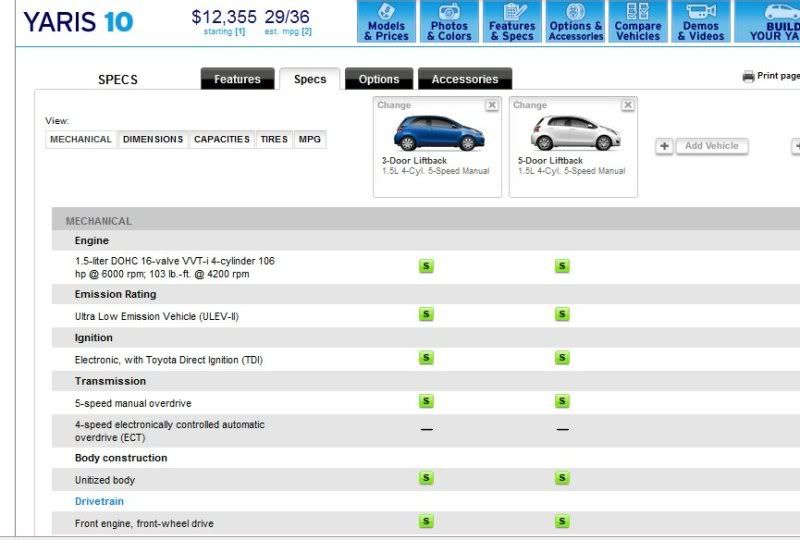Click 5-Door standard icon for Unitized body

(562, 478)
